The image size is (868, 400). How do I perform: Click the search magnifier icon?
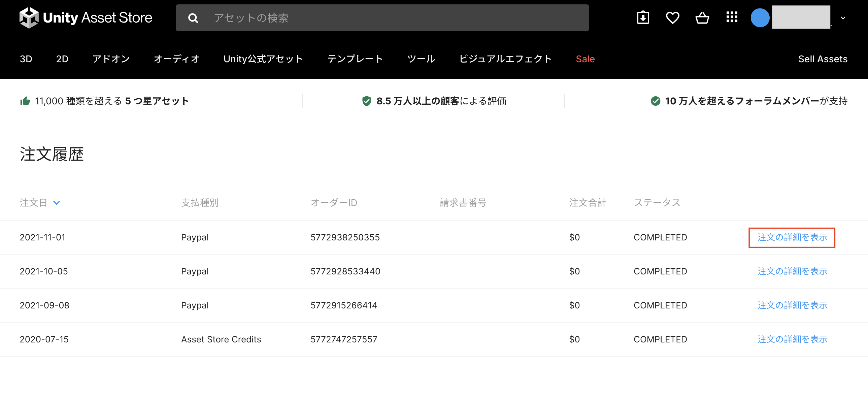click(x=193, y=18)
